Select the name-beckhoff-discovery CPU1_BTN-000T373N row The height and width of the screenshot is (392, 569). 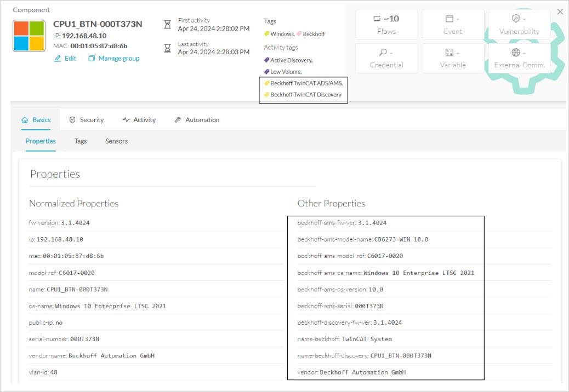tap(425, 356)
